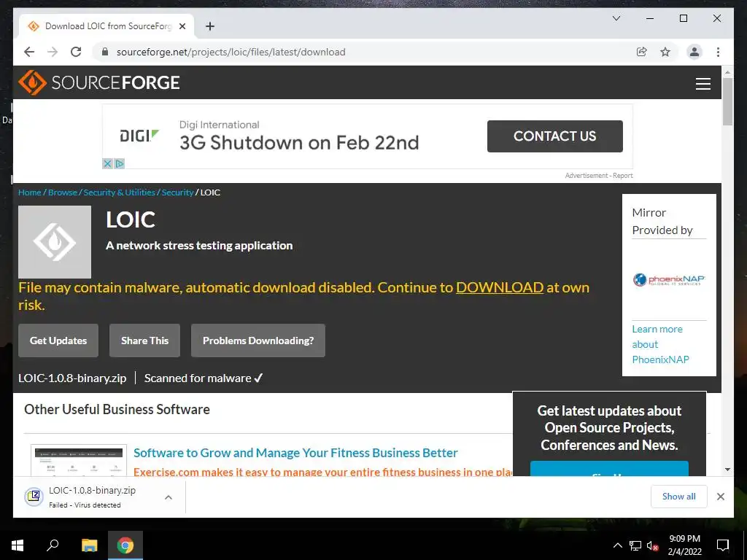The height and width of the screenshot is (560, 747).
Task: Close the Download LOIC tab
Action: point(182,26)
